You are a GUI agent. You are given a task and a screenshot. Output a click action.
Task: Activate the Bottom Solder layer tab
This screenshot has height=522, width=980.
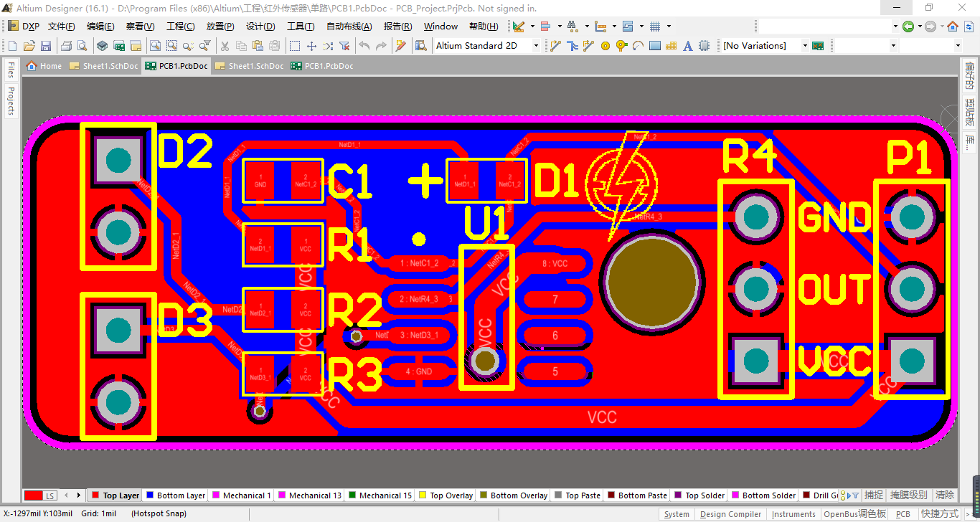[763, 495]
